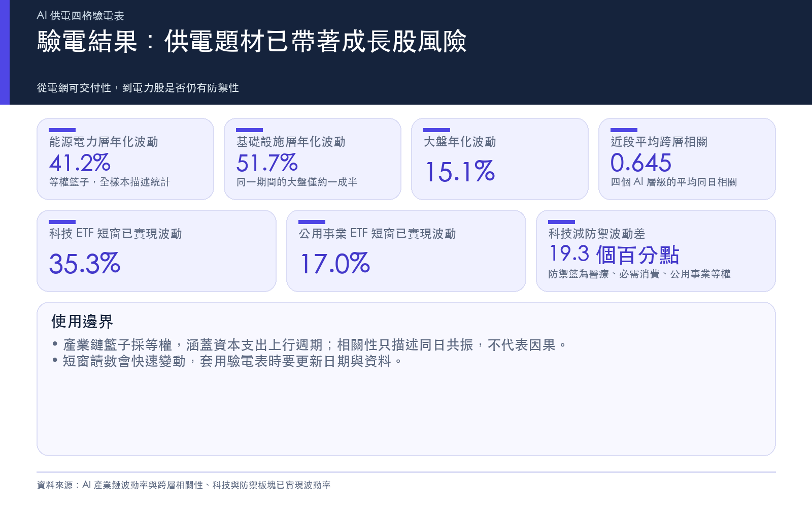Click the bullet starting 短窗讀數會快速變動
The image size is (812, 508).
(x=227, y=361)
